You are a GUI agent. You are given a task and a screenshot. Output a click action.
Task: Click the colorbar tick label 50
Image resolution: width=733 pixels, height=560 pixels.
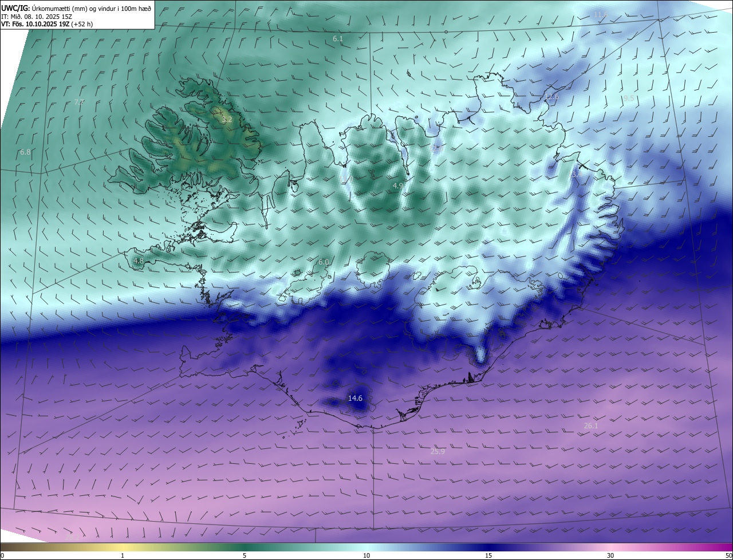pyautogui.click(x=728, y=555)
